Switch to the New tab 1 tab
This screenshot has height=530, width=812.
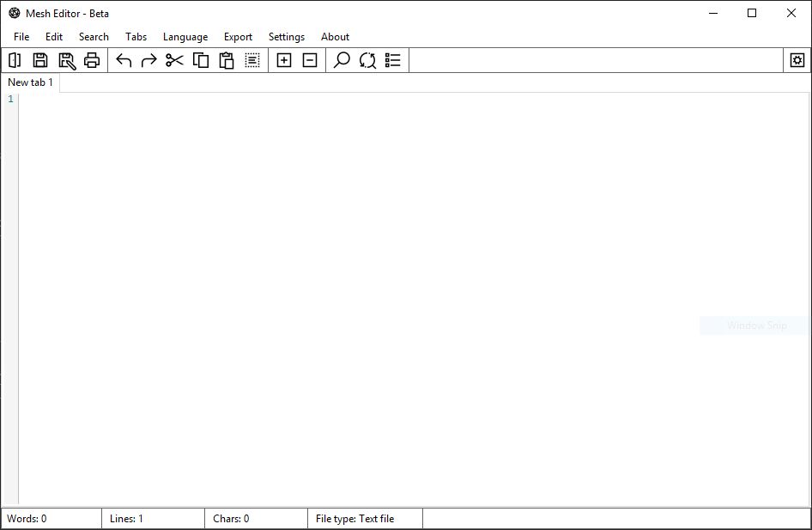point(30,82)
